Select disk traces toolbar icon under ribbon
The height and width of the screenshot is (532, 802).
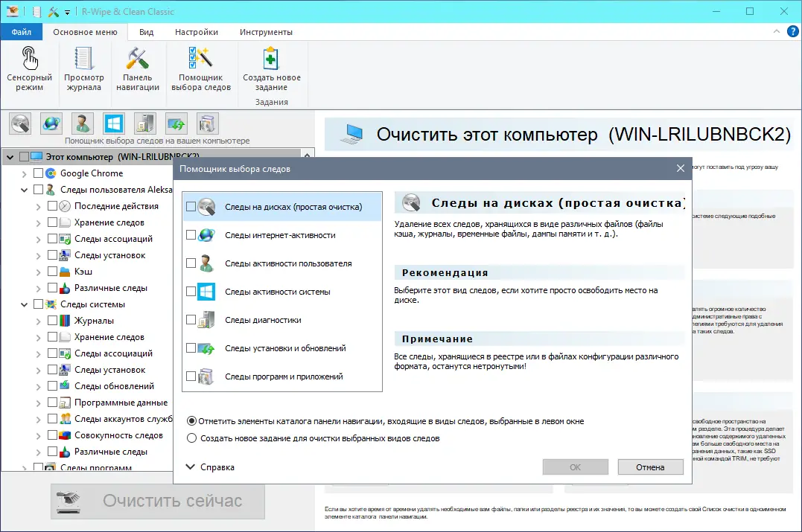(x=20, y=124)
